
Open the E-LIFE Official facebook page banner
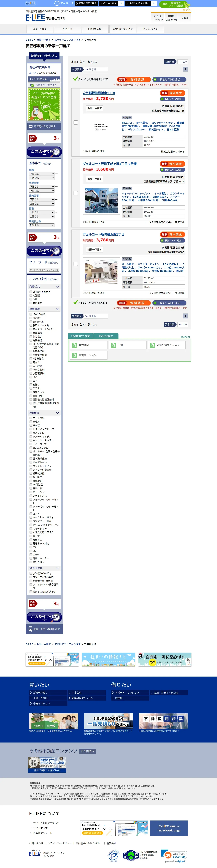click(168, 828)
